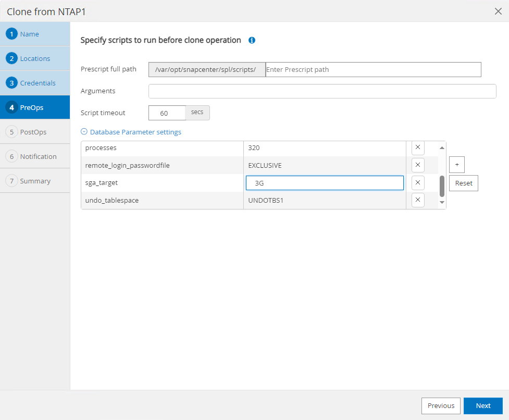This screenshot has height=420, width=509.
Task: Reset the database parameters
Action: (463, 183)
